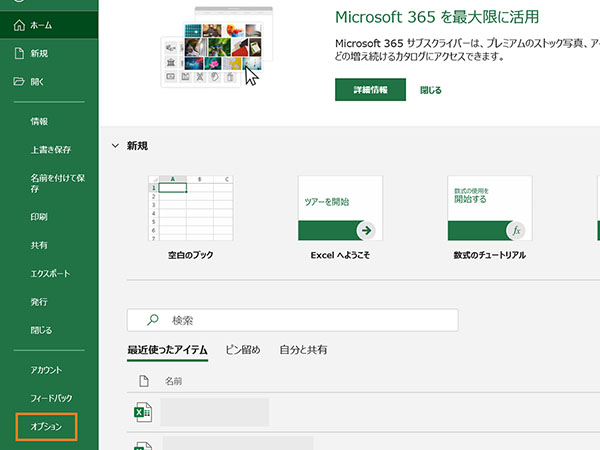Viewport: 600px width, 450px height.
Task: Click the magnifier icon in search box
Action: [153, 320]
